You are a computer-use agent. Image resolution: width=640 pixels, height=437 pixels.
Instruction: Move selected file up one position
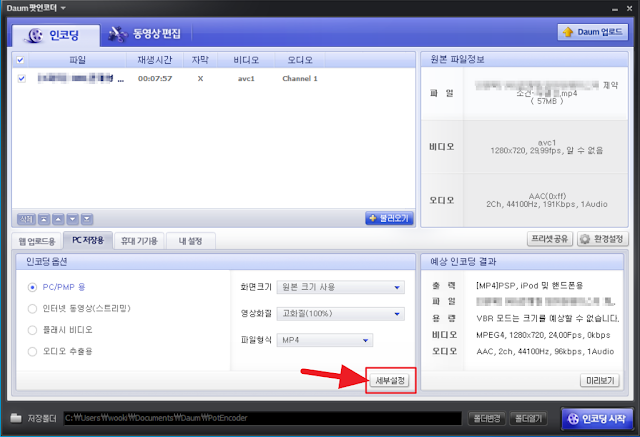pos(58,219)
